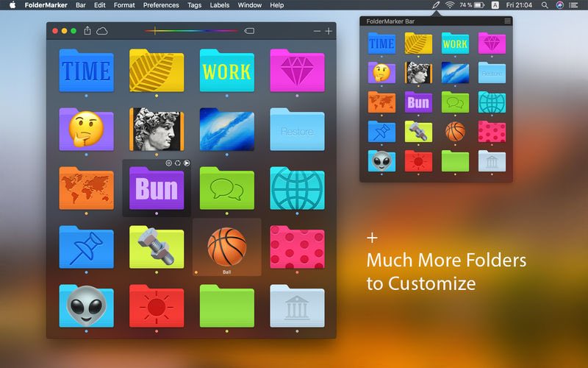The image size is (588, 368).
Task: Click the cloud icon in toolbar
Action: click(x=102, y=31)
